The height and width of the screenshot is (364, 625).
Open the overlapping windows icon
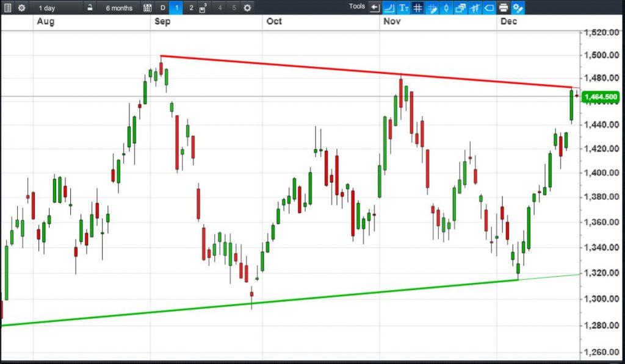[x=461, y=7]
